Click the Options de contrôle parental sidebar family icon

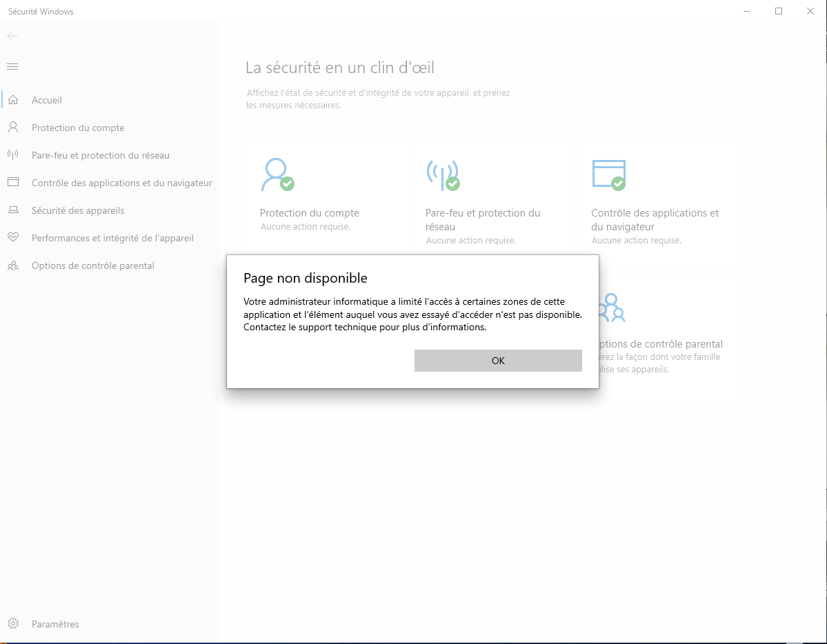pyautogui.click(x=13, y=265)
